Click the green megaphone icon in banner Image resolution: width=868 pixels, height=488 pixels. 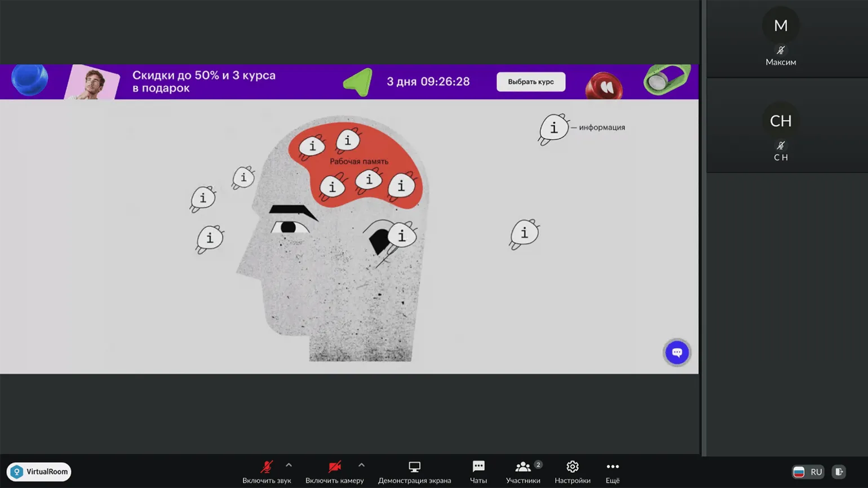click(358, 82)
